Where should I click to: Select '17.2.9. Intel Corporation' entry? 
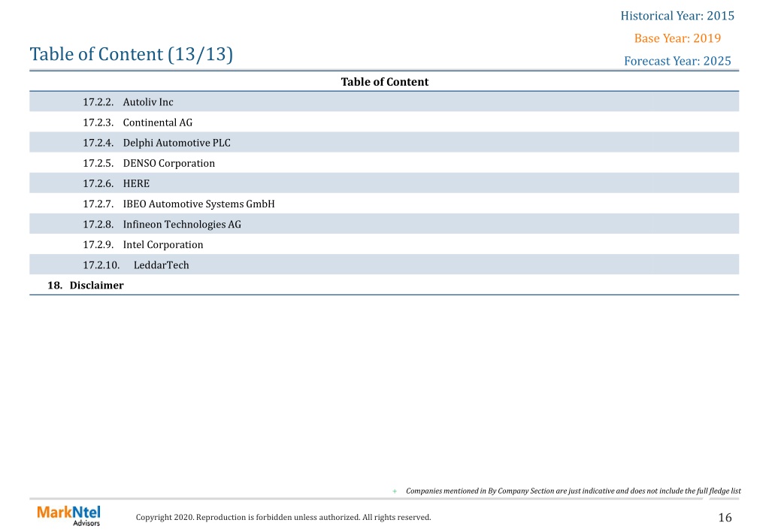384,244
